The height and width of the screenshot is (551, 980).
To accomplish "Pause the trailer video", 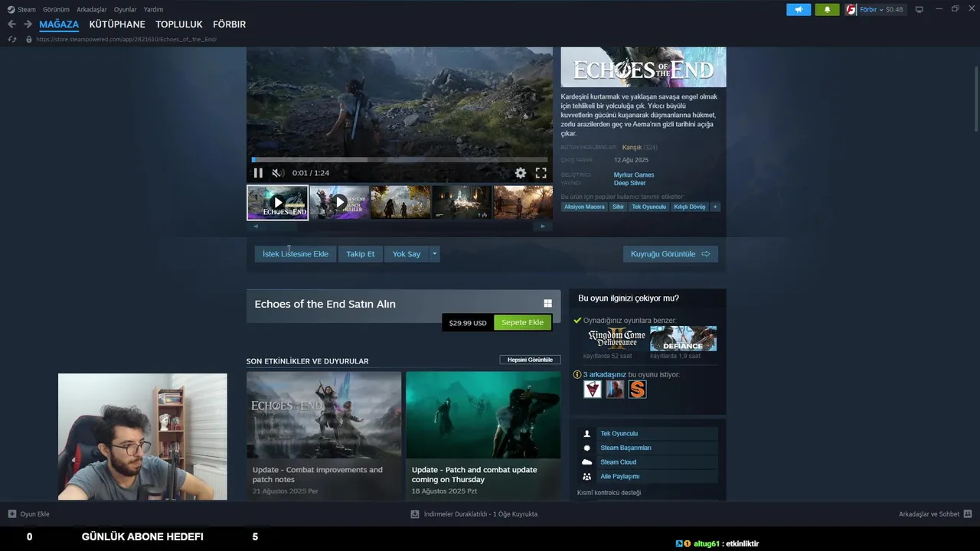I will coord(258,173).
